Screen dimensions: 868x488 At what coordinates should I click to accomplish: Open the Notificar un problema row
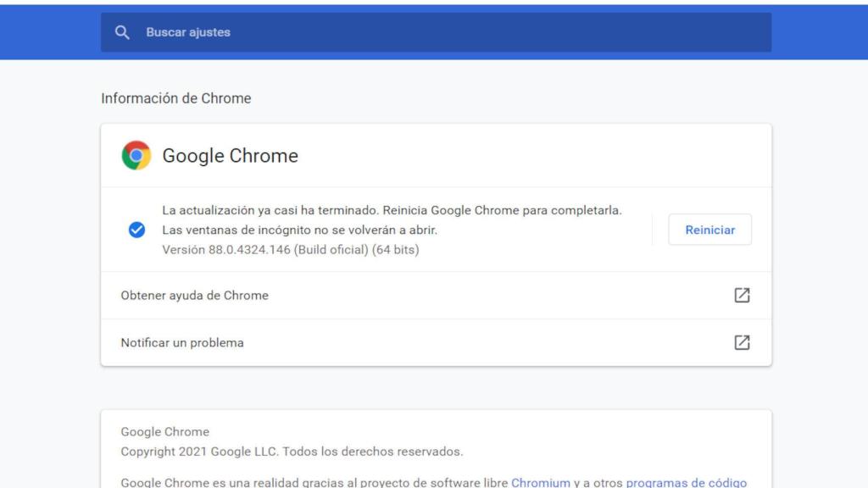[181, 342]
